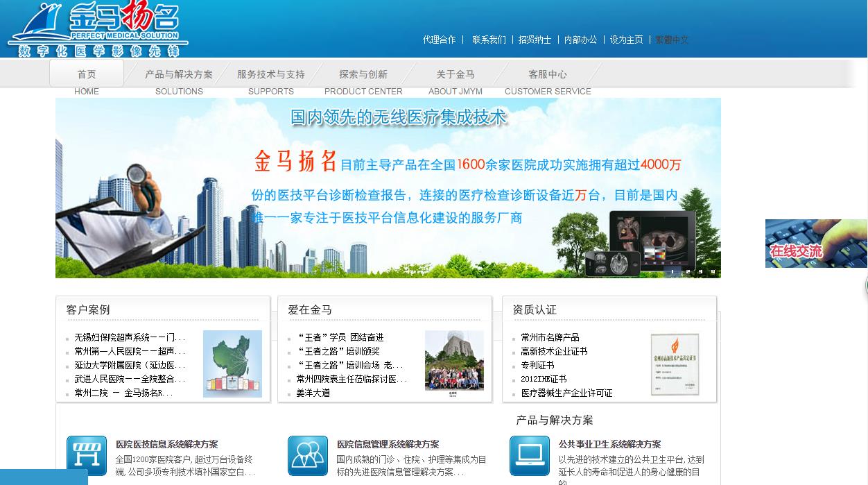Open 常州二院 金马扬名 case

click(x=123, y=393)
